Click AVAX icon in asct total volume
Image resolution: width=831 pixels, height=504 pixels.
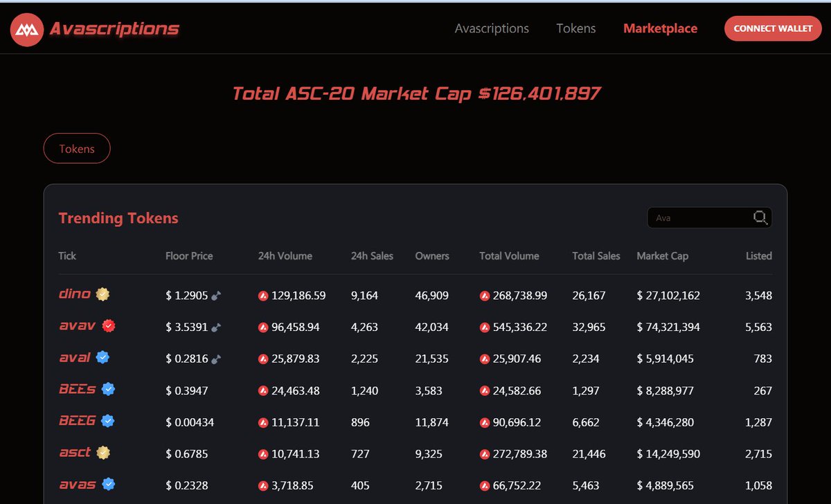point(484,455)
